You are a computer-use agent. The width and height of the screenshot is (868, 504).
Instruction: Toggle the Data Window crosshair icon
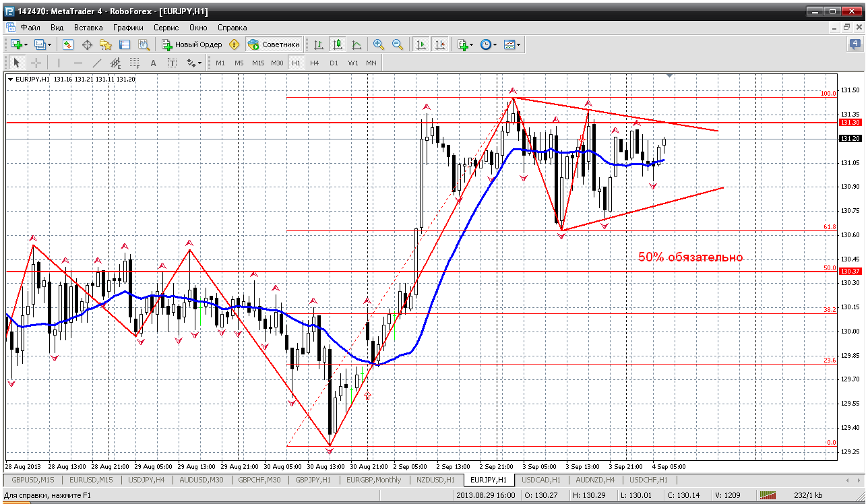[x=87, y=44]
